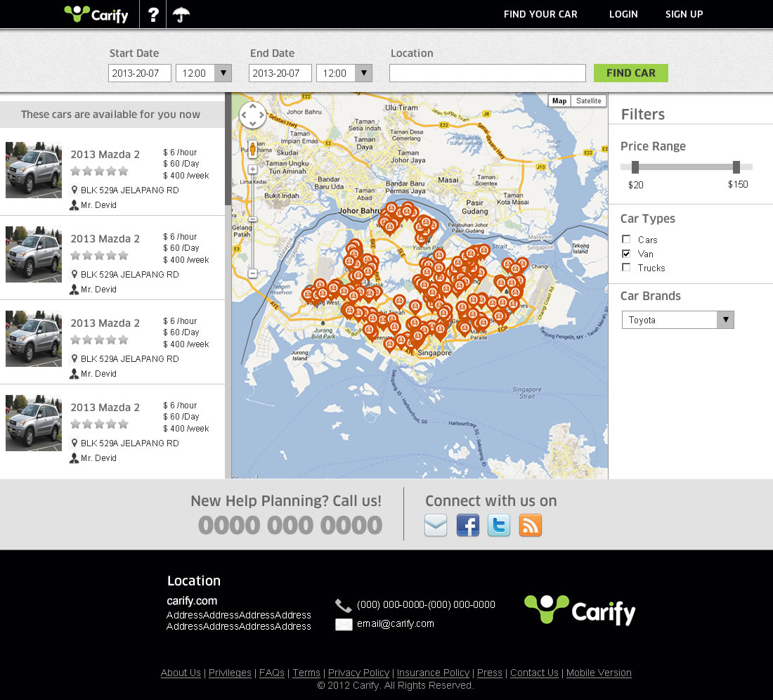Click the umbrella insurance icon in header

point(181,14)
